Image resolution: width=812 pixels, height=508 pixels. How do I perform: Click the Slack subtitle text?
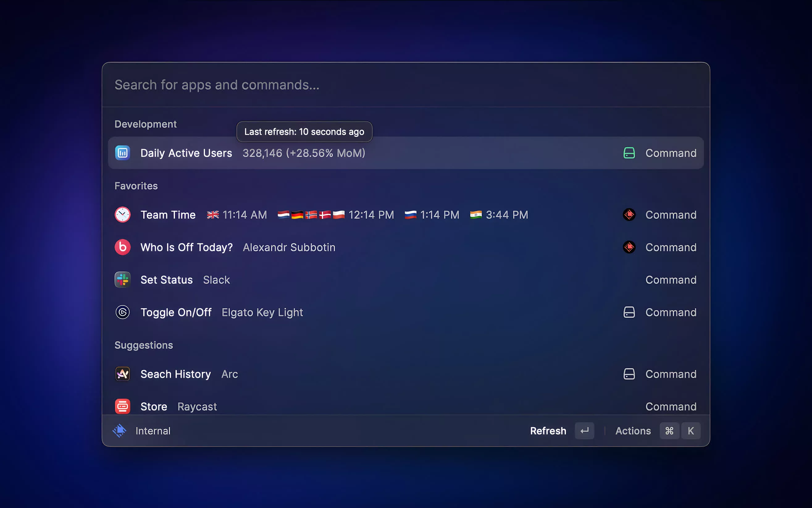(216, 280)
